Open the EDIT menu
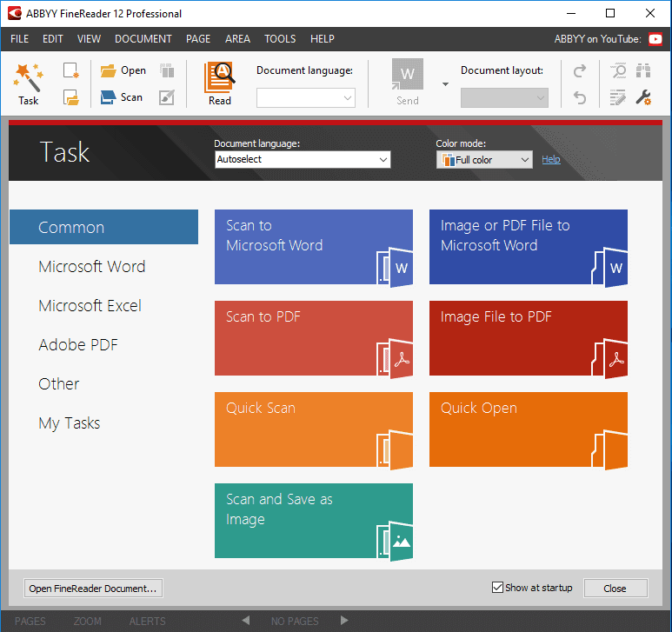 coord(53,39)
